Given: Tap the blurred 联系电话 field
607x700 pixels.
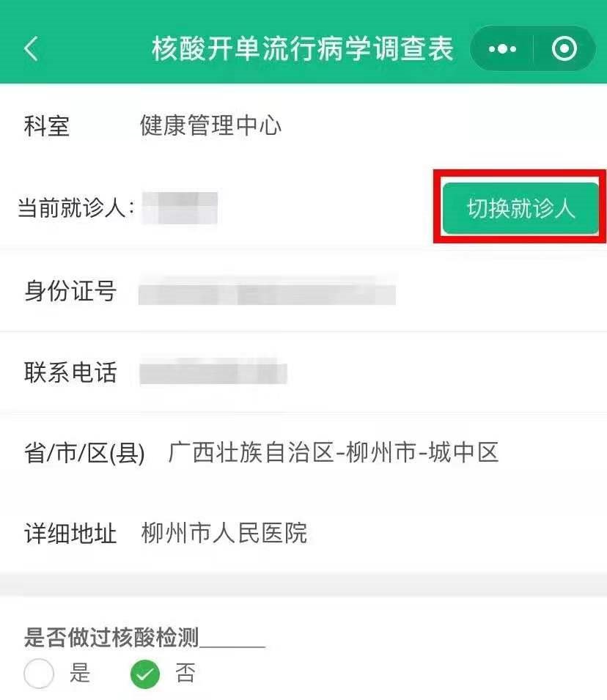Looking at the screenshot, I should pos(213,373).
